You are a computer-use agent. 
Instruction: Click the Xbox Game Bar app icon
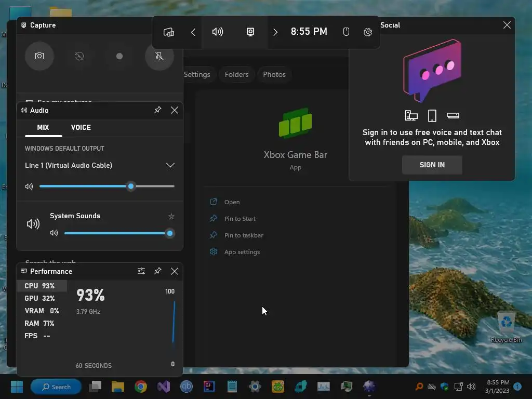coord(295,123)
